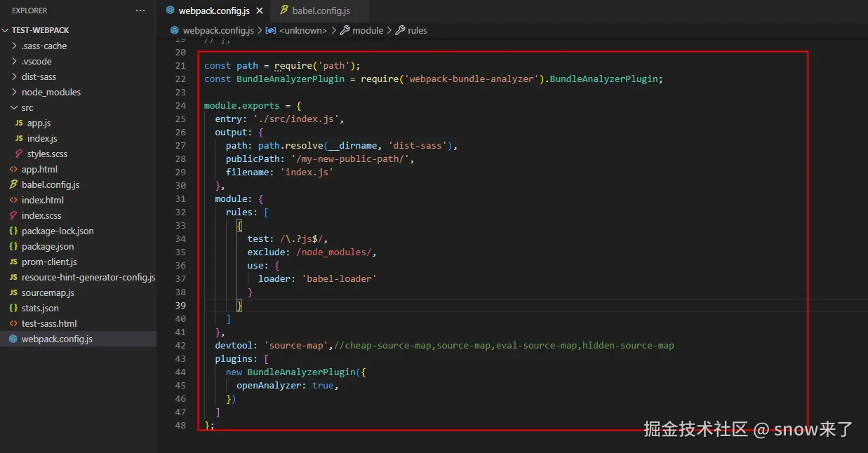
Task: Open Explorer more actions ellipsis menu
Action: 140,11
